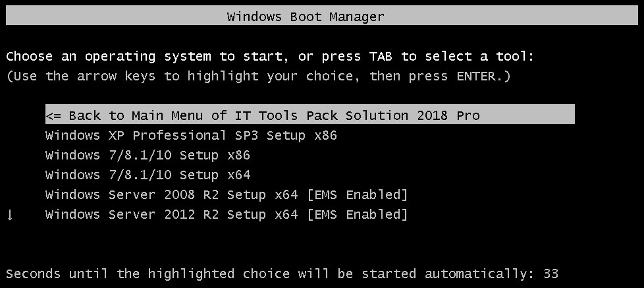Click the '<=' back arrow symbol
Image resolution: width=644 pixels, height=288 pixels.
pos(53,115)
